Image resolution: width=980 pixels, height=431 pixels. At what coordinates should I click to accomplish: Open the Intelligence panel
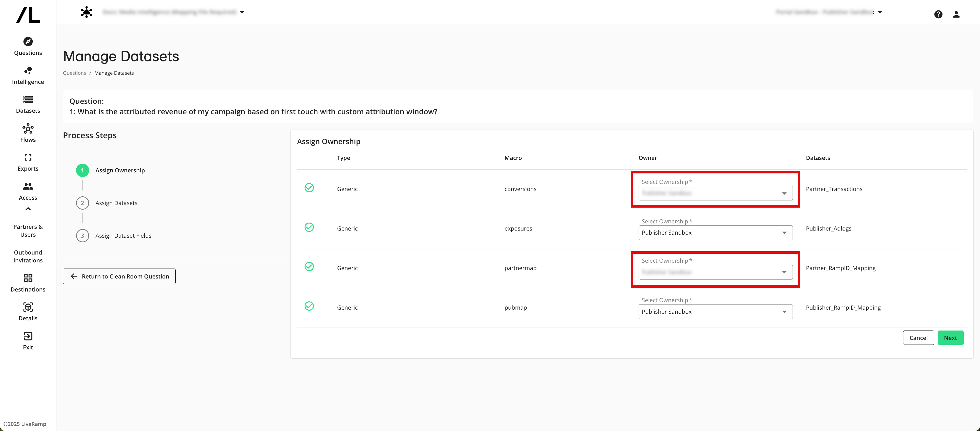click(27, 75)
